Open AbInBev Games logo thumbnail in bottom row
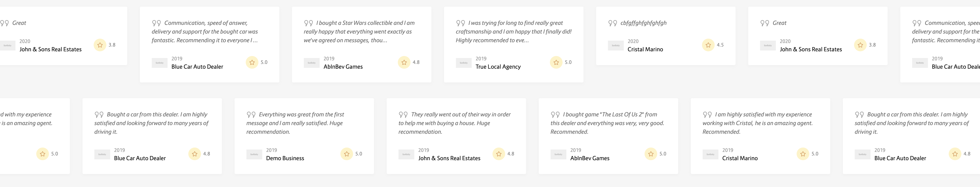Viewport: 980px width, 187px height. click(558, 155)
